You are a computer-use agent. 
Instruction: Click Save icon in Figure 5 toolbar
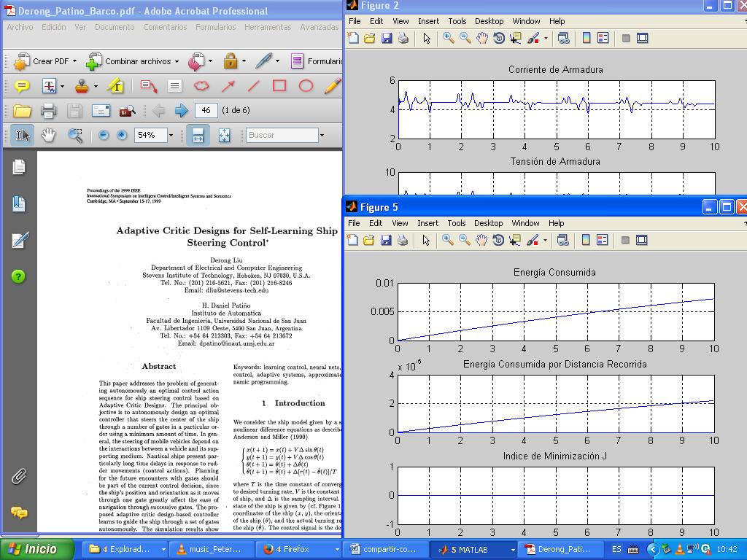[386, 240]
